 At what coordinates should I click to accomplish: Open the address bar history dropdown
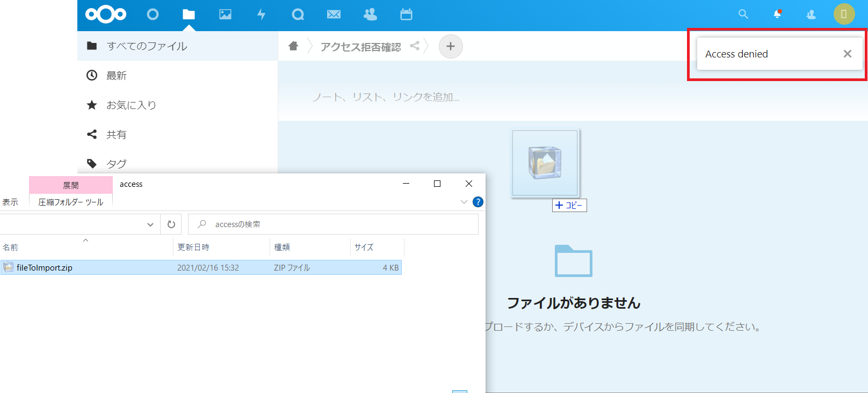coord(150,224)
